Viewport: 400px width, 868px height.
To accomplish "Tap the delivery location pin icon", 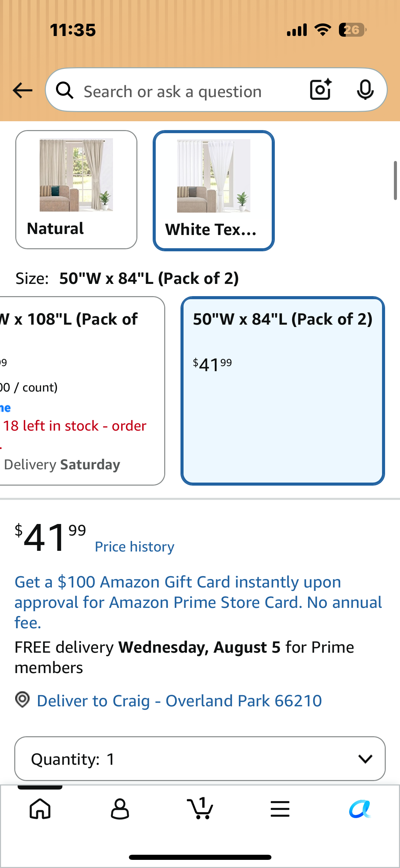I will (22, 700).
